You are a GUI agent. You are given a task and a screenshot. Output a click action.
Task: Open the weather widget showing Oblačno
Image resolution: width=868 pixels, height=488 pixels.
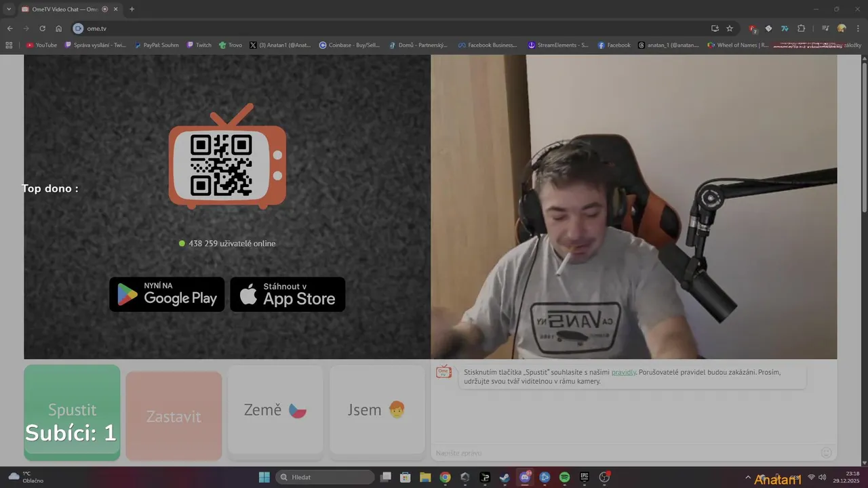[26, 477]
